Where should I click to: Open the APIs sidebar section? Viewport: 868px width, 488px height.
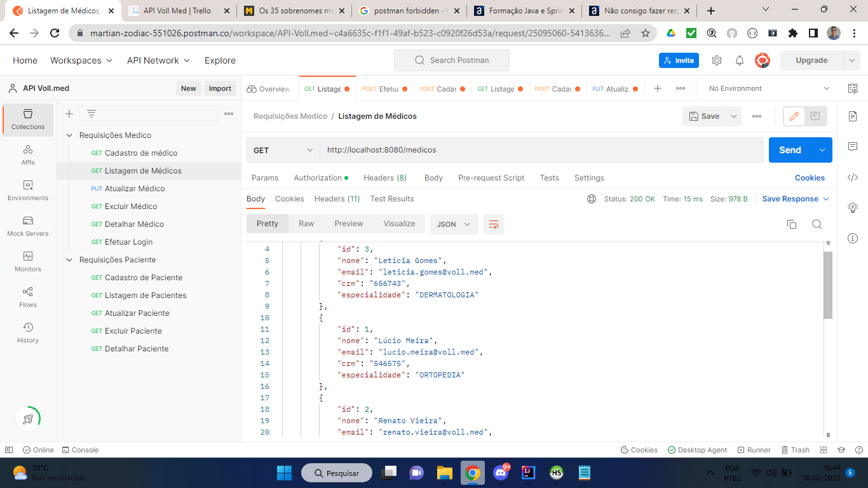pyautogui.click(x=28, y=154)
